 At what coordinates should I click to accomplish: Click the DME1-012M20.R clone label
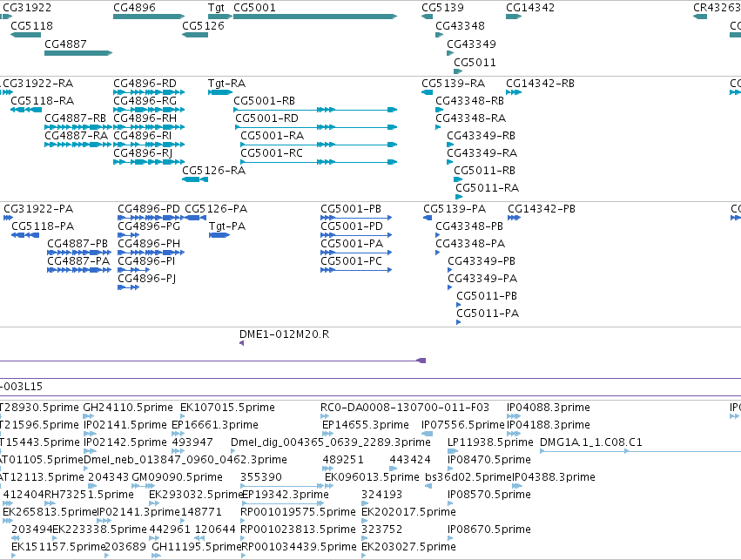click(285, 334)
